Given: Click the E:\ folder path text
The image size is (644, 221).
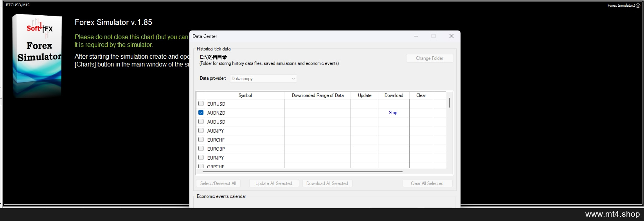Looking at the screenshot, I should (214, 57).
